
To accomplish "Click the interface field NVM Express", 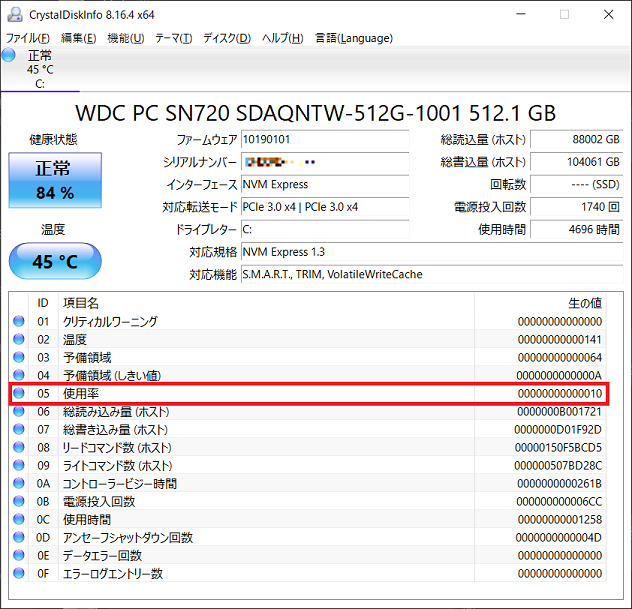I will [325, 185].
